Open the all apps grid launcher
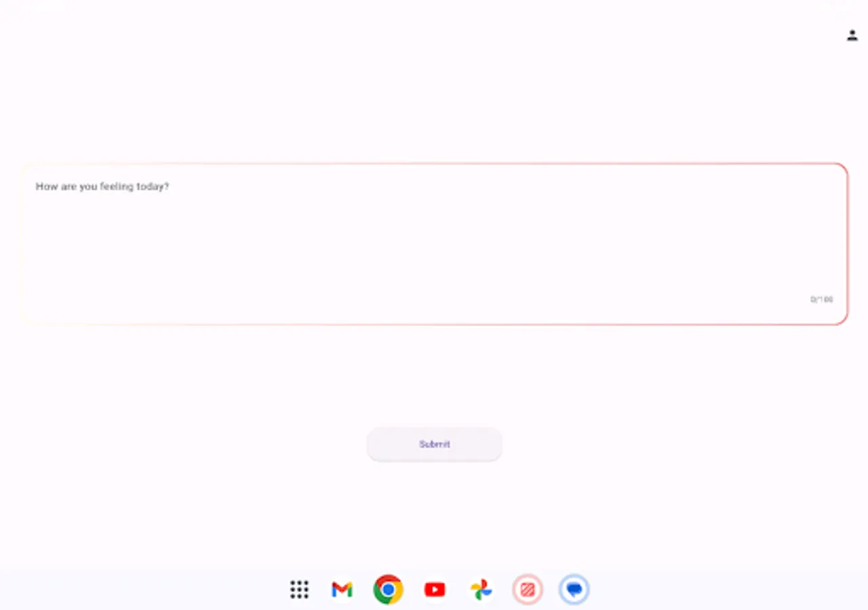Screen dimensions: 868x610 click(x=298, y=590)
